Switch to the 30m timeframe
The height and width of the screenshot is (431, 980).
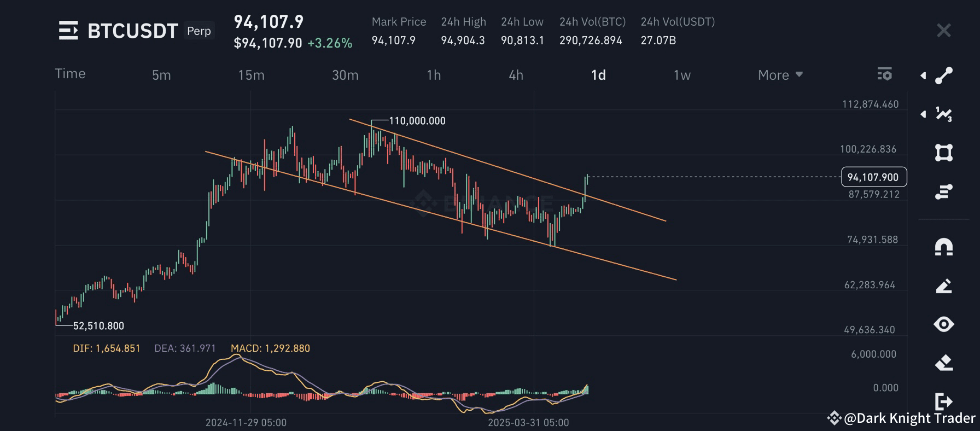[345, 75]
